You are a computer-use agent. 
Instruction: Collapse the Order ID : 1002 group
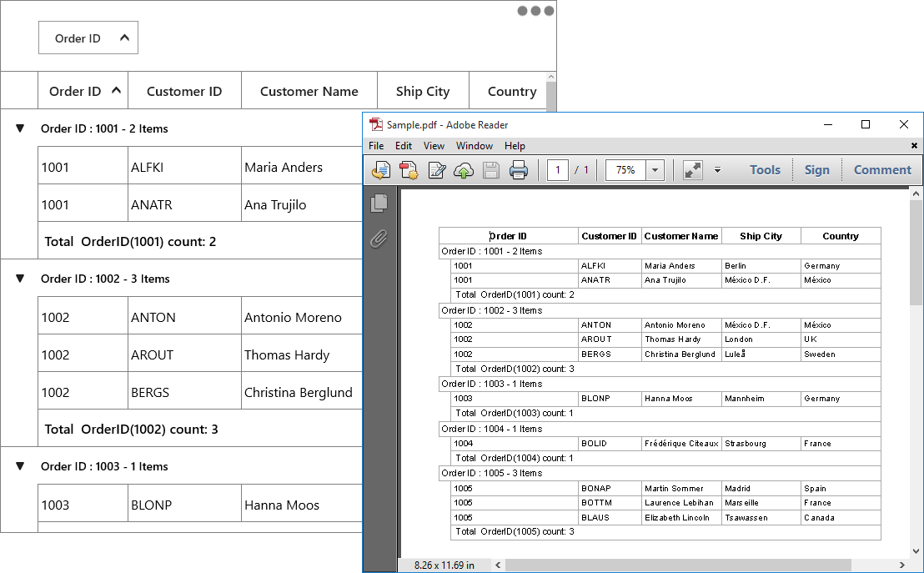point(20,279)
